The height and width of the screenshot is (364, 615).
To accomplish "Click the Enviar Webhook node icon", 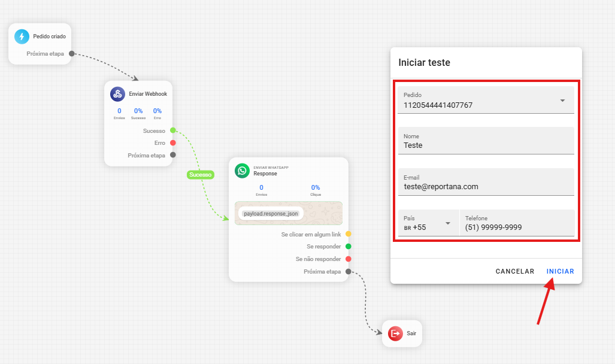I will pyautogui.click(x=117, y=94).
